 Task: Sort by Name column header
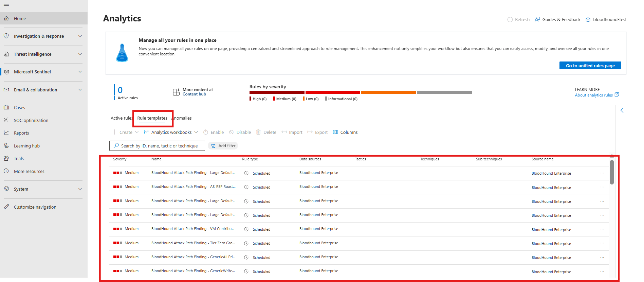pyautogui.click(x=157, y=159)
